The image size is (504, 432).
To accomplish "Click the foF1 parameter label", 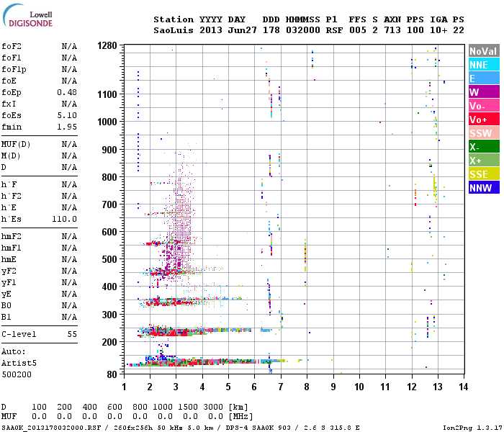I will pyautogui.click(x=12, y=58).
